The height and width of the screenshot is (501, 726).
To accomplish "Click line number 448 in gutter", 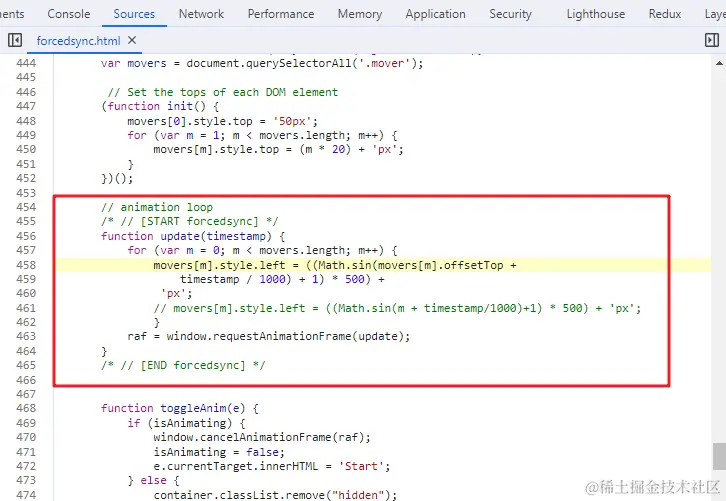I will (x=26, y=121).
